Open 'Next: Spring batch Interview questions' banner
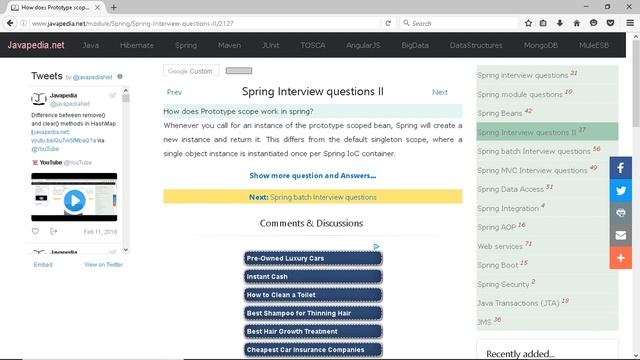This screenshot has width=640, height=360. [313, 197]
